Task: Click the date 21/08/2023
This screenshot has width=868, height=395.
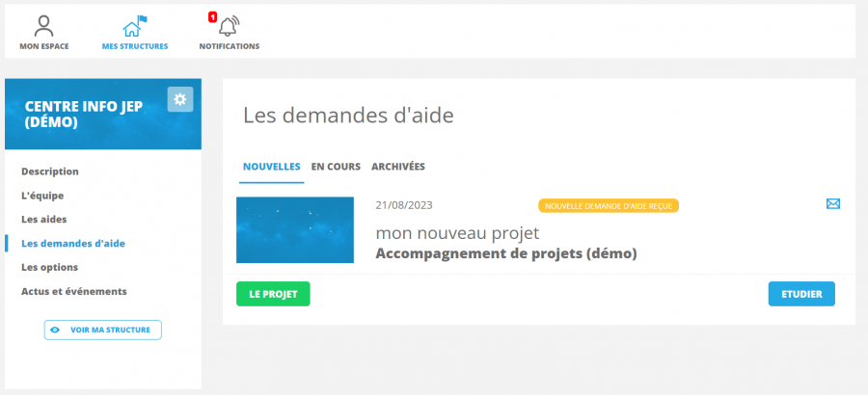Action: coord(404,205)
